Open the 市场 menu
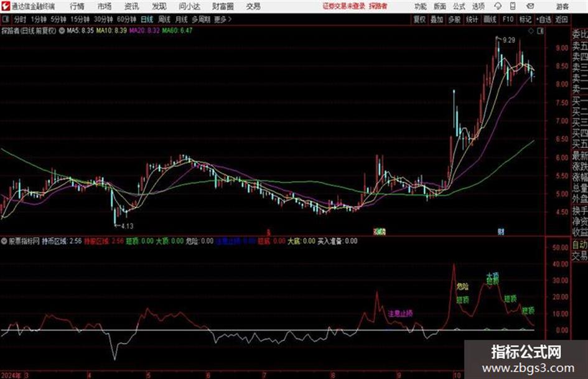This screenshot has width=588, height=379. tap(105, 6)
